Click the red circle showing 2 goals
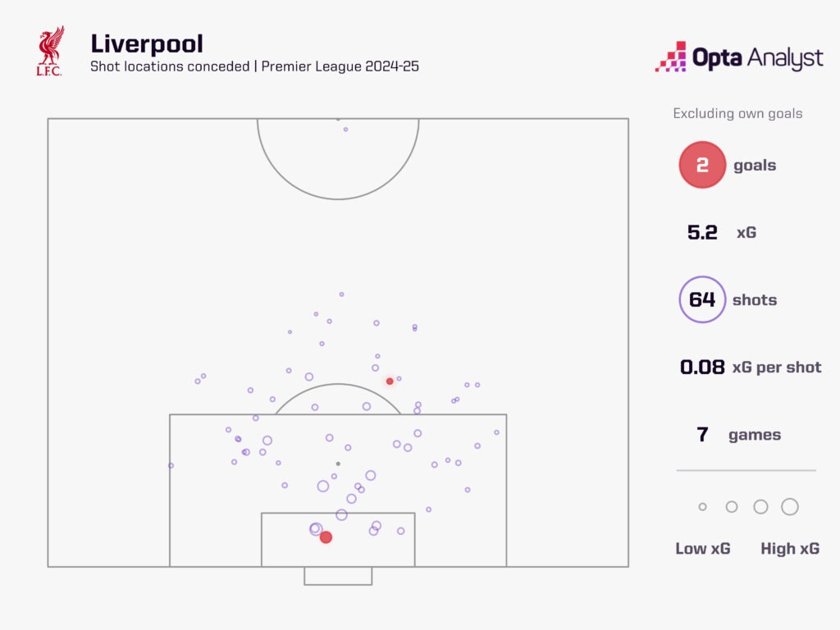This screenshot has height=630, width=840. [x=702, y=165]
